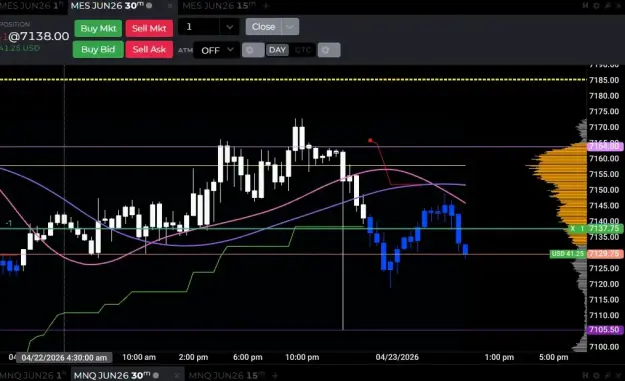Image resolution: width=625 pixels, height=381 pixels.
Task: Click the USD 41.25 profit label on chart
Action: (x=568, y=253)
